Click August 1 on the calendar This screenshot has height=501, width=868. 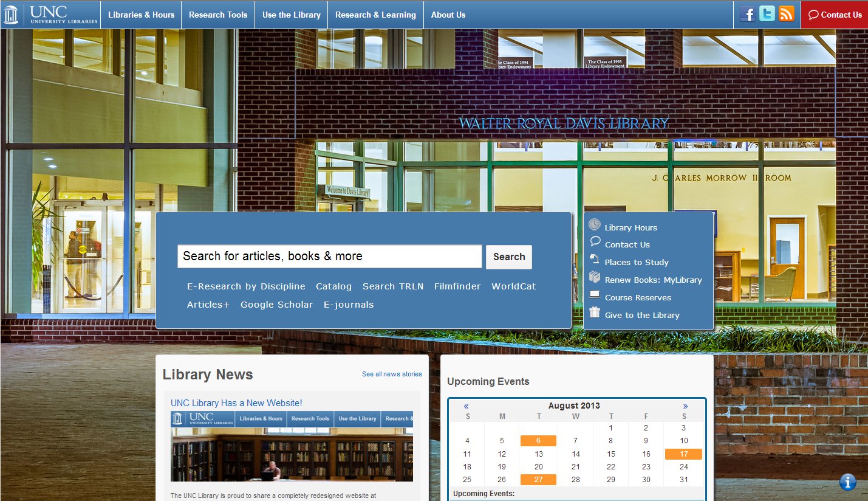click(611, 428)
